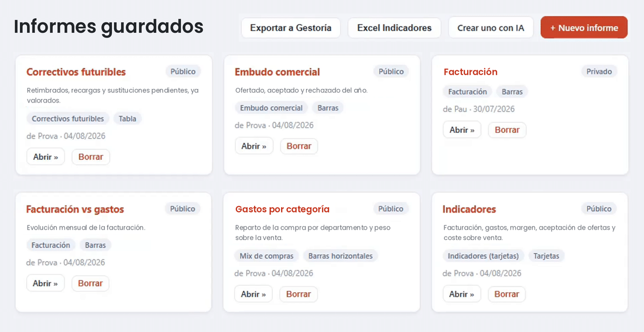644x332 pixels.
Task: Click 'de Prova · 04/08/2026' in Correctivos futuribles card
Action: tap(66, 136)
